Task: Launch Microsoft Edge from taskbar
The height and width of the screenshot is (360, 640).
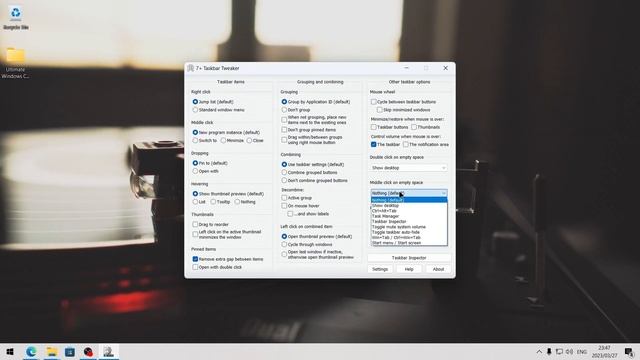Action: pyautogui.click(x=31, y=351)
